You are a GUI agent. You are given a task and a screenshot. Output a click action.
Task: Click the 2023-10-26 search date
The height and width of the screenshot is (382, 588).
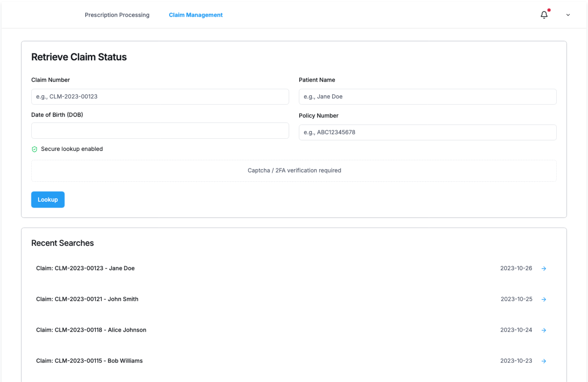click(516, 268)
